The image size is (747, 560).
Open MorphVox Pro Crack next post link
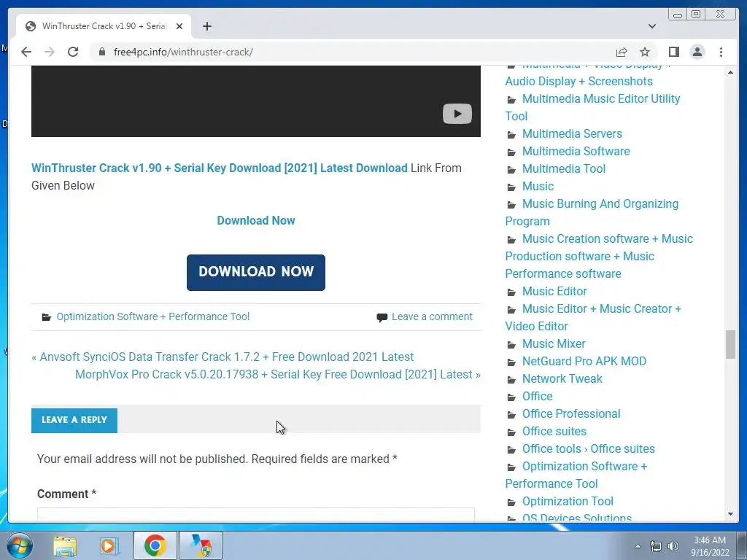click(x=274, y=374)
